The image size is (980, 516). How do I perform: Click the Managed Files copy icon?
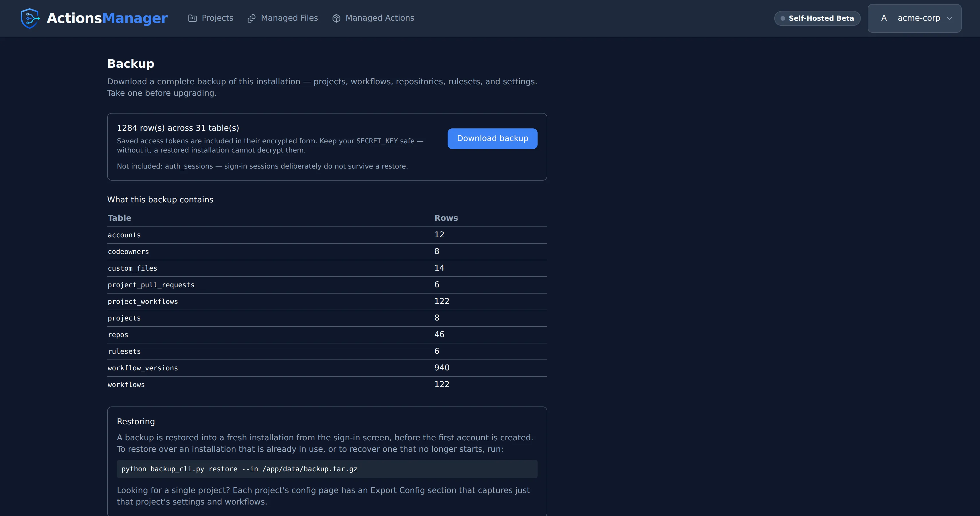[252, 18]
